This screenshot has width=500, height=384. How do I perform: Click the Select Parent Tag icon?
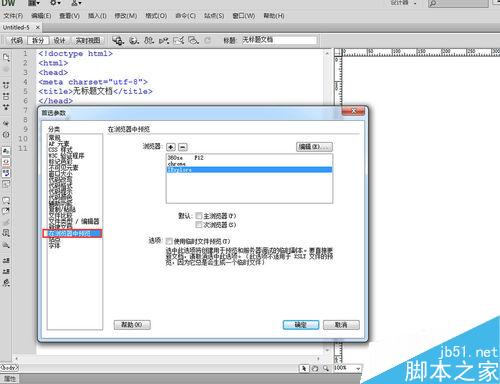pos(6,123)
